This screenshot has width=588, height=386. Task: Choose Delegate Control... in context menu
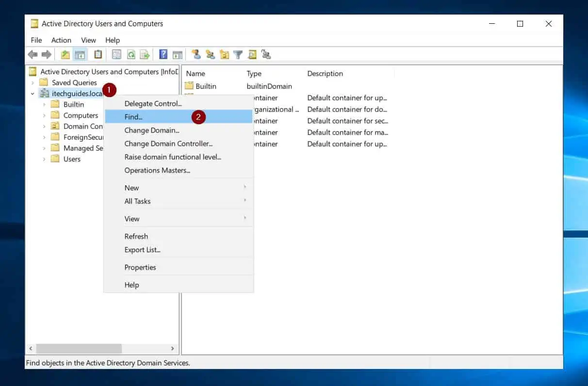179,103
